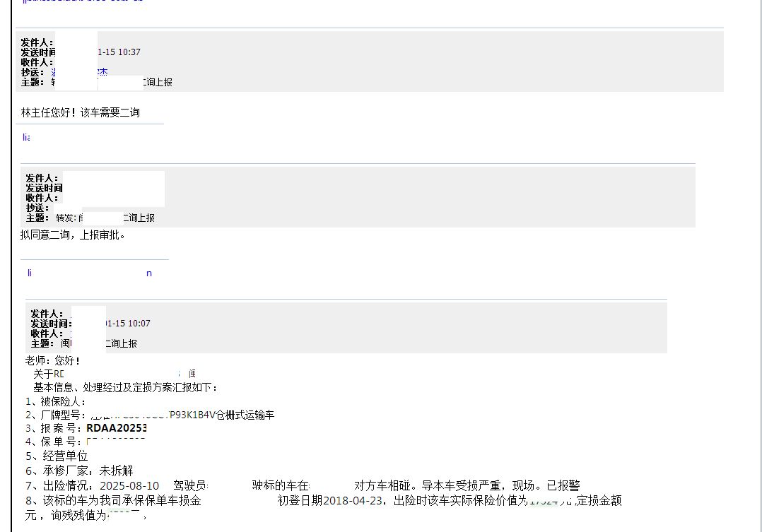Select the text "林主任您好！该车需要二询"
The image size is (762, 532).
80,112
